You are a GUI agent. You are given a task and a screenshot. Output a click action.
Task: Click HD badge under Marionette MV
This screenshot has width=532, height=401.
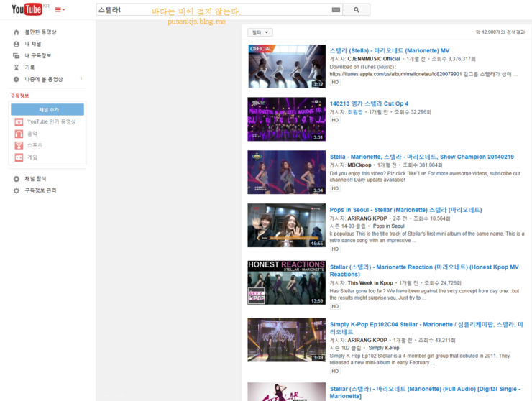point(335,83)
